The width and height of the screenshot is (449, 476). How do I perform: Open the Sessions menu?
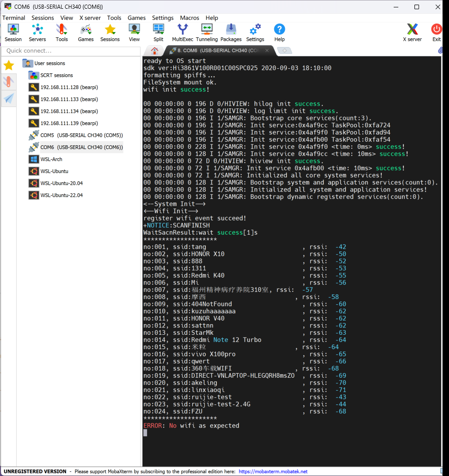tap(42, 18)
